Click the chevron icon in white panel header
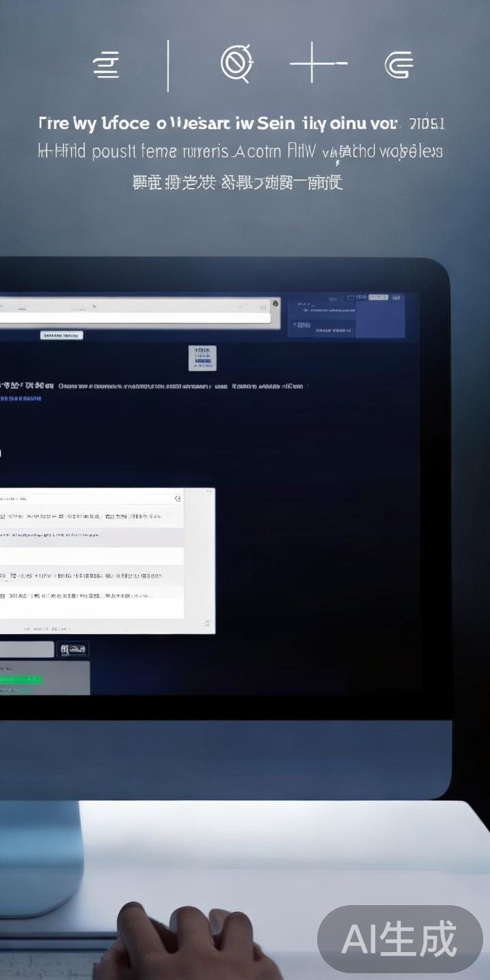 (x=178, y=498)
